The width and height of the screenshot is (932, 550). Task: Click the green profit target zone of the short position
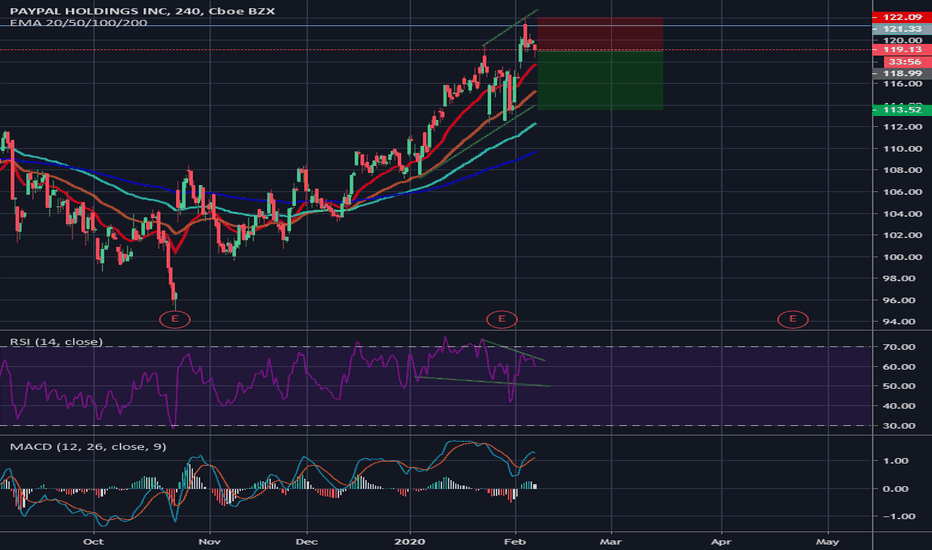click(x=600, y=80)
